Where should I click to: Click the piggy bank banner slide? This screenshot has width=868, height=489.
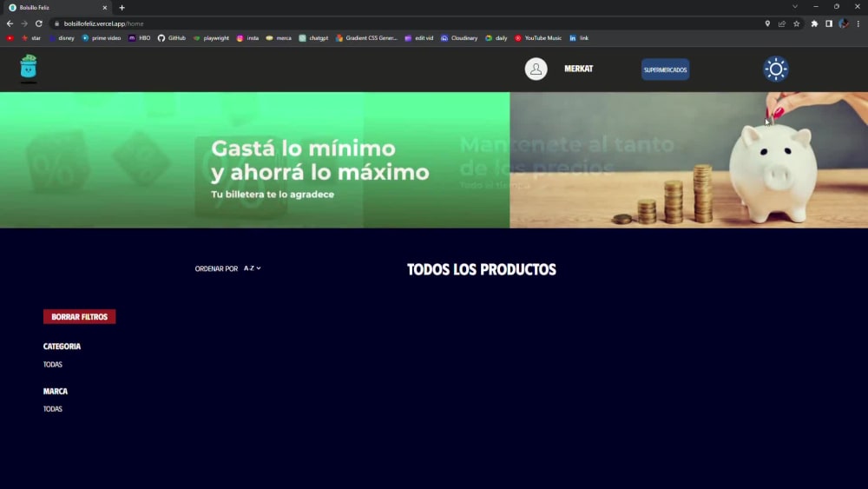pyautogui.click(x=688, y=160)
